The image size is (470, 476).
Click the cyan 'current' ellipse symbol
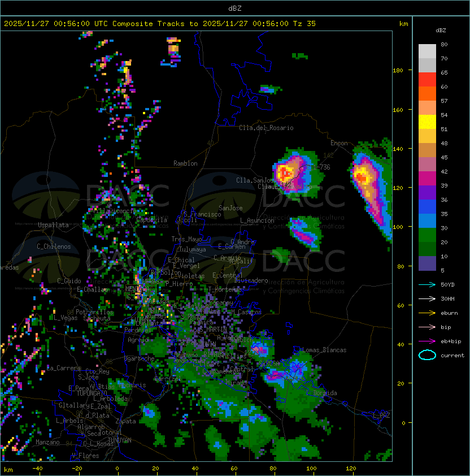click(x=427, y=355)
